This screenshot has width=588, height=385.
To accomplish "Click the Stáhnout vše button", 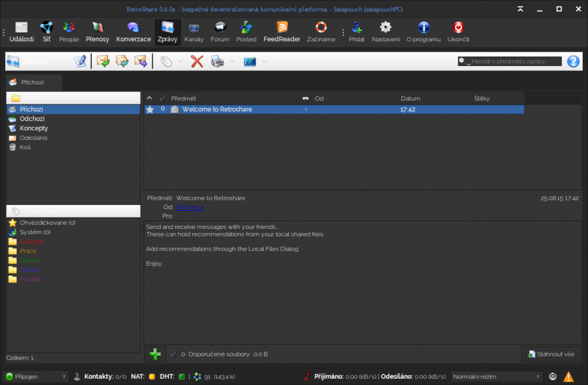I will [551, 354].
